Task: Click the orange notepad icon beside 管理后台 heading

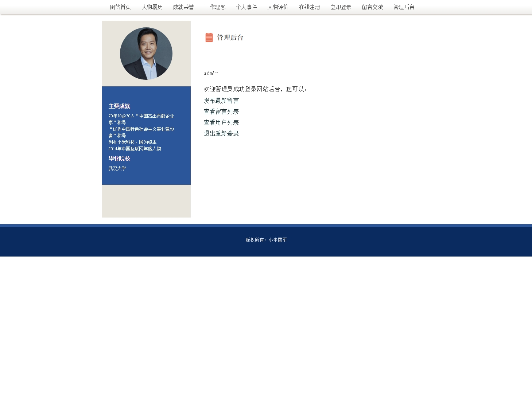Action: pyautogui.click(x=209, y=37)
